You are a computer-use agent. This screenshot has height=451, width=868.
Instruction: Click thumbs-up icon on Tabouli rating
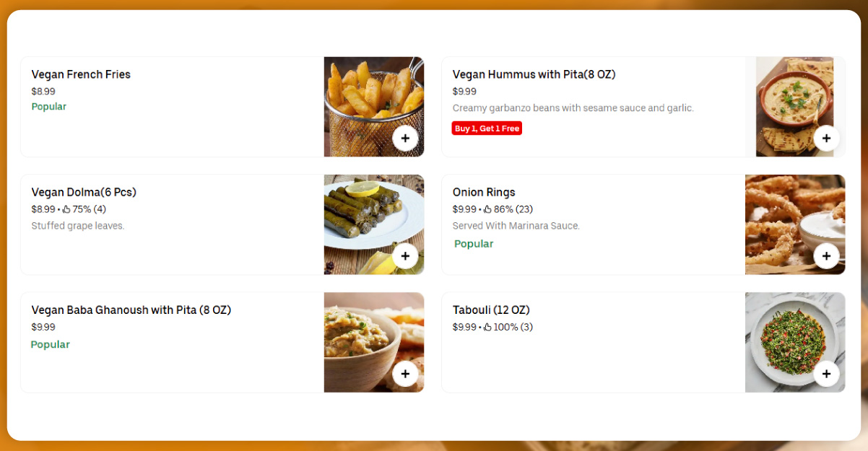pos(487,327)
